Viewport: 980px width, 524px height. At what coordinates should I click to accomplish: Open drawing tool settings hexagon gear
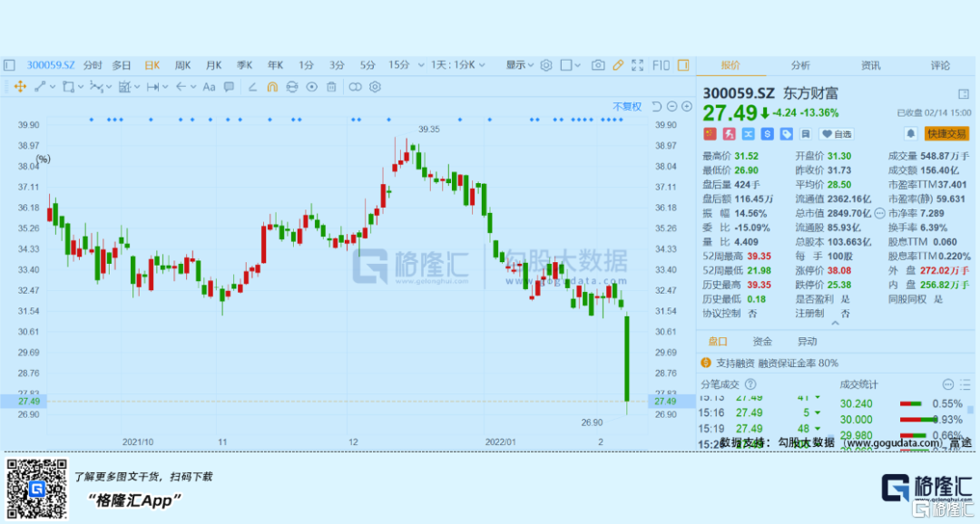point(375,87)
